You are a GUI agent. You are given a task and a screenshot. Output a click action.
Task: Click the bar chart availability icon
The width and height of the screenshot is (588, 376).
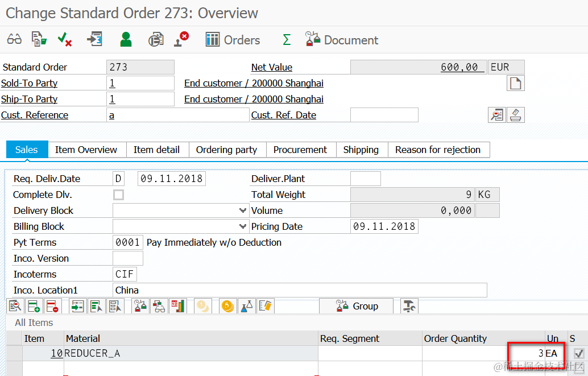(x=178, y=306)
